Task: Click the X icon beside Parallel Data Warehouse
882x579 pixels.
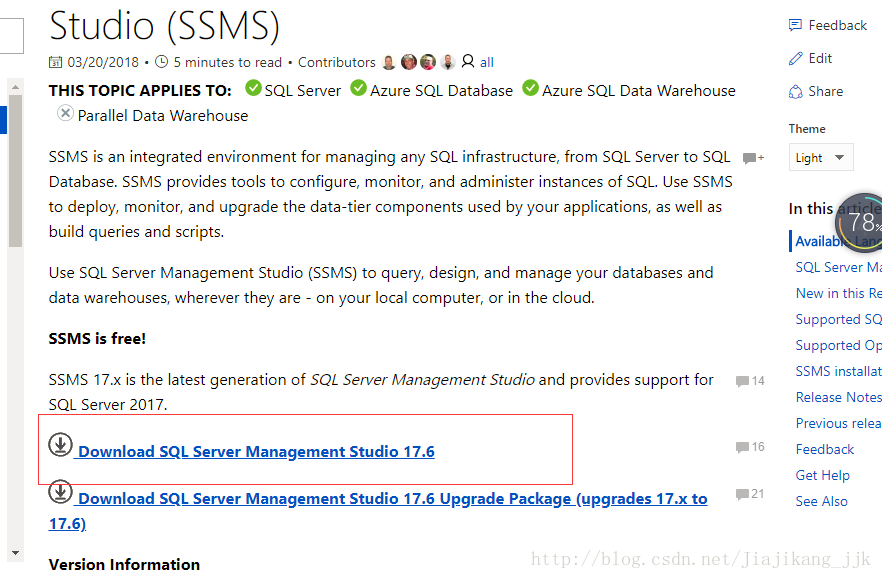Action: (65, 113)
